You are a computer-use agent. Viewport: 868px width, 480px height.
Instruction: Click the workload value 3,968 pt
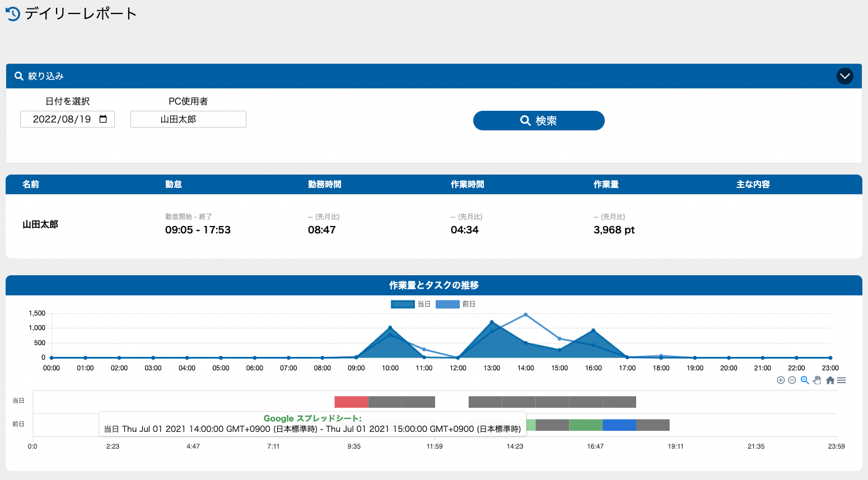click(614, 230)
